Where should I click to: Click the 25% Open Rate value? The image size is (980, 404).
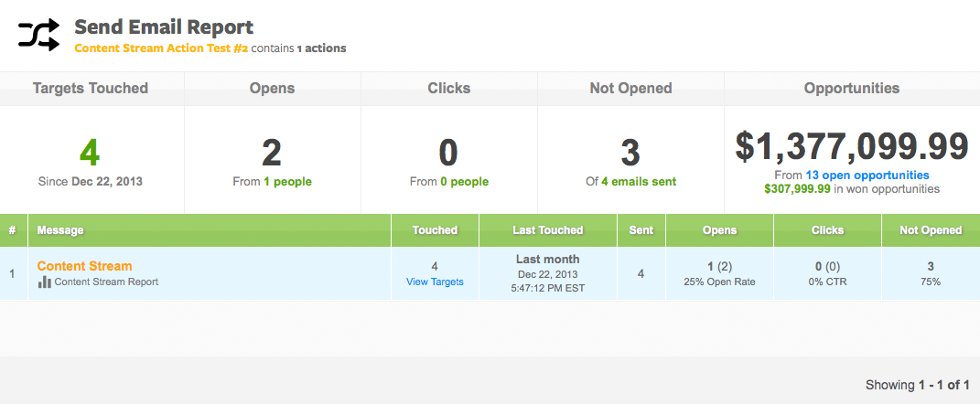(x=719, y=282)
